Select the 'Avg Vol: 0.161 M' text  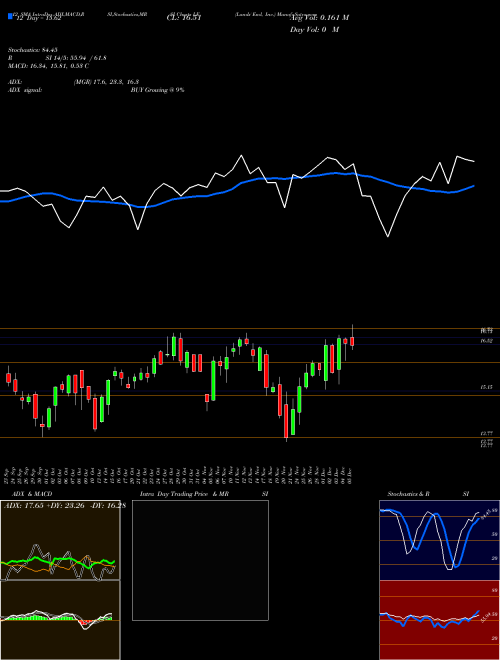319,18
